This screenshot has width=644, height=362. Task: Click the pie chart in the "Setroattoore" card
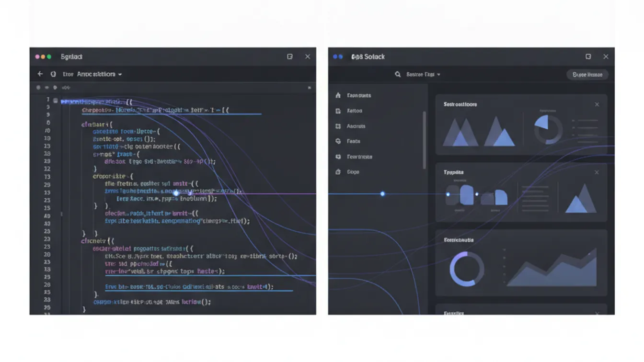click(548, 129)
